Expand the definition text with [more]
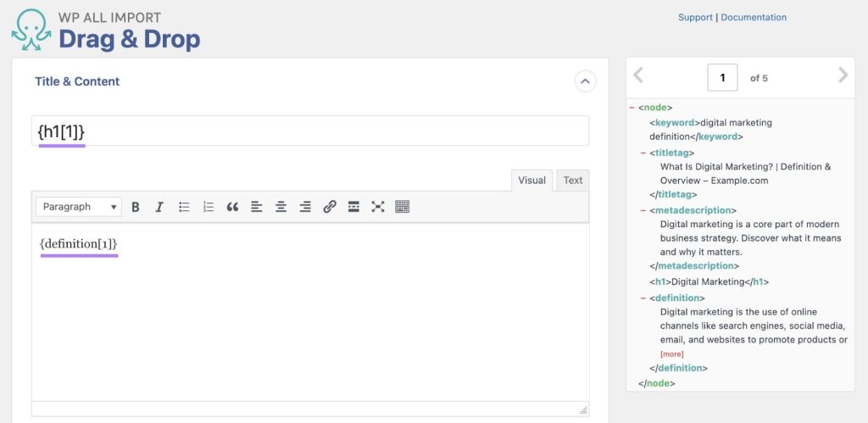The height and width of the screenshot is (423, 868). click(x=671, y=354)
